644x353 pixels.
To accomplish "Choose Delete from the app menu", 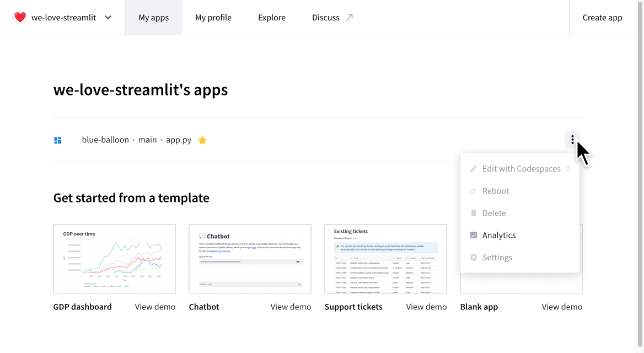I will pos(494,213).
